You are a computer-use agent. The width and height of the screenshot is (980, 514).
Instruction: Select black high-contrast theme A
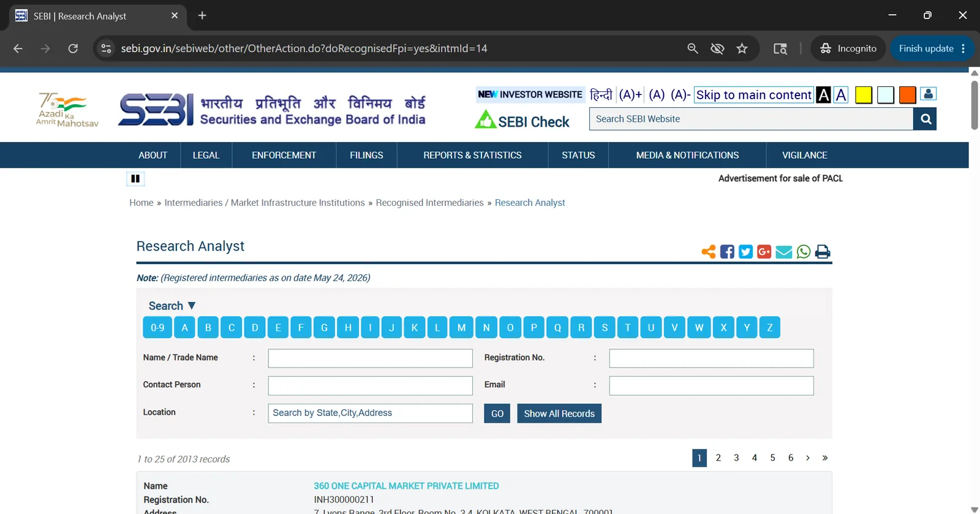click(824, 95)
